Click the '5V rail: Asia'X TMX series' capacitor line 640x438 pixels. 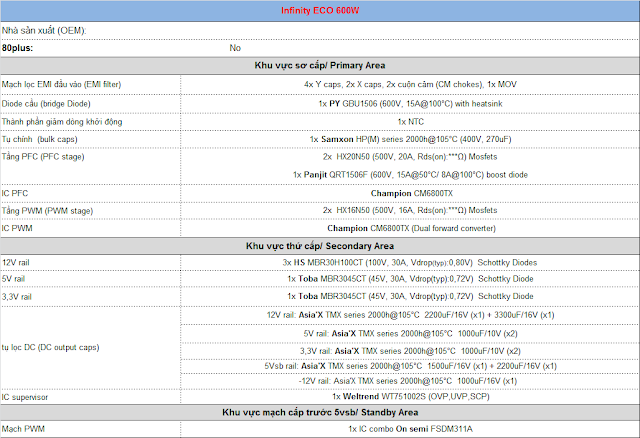click(410, 334)
